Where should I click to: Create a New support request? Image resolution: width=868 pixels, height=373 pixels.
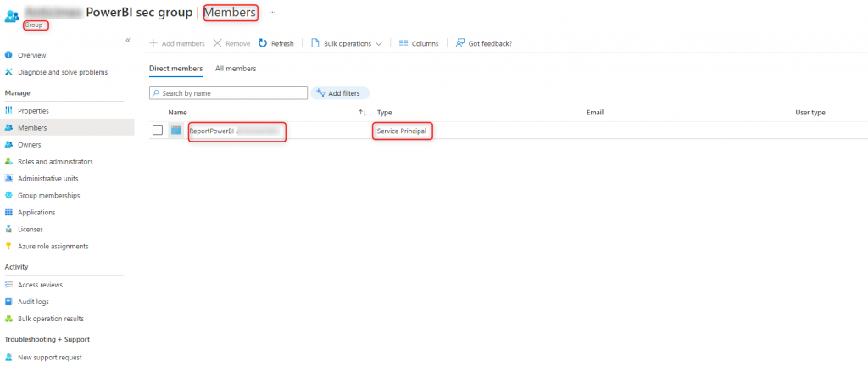click(49, 358)
